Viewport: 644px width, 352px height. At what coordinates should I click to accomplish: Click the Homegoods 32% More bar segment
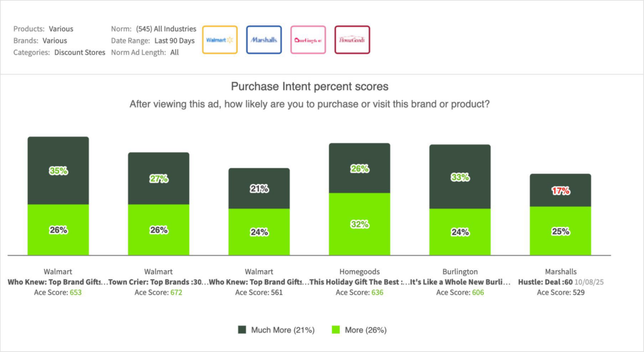(359, 224)
